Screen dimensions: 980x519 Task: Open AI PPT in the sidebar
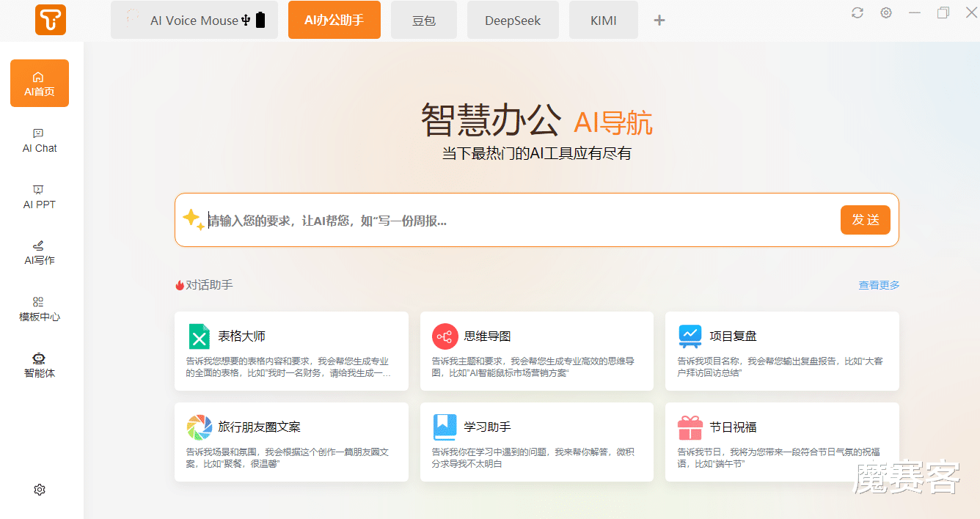tap(40, 196)
